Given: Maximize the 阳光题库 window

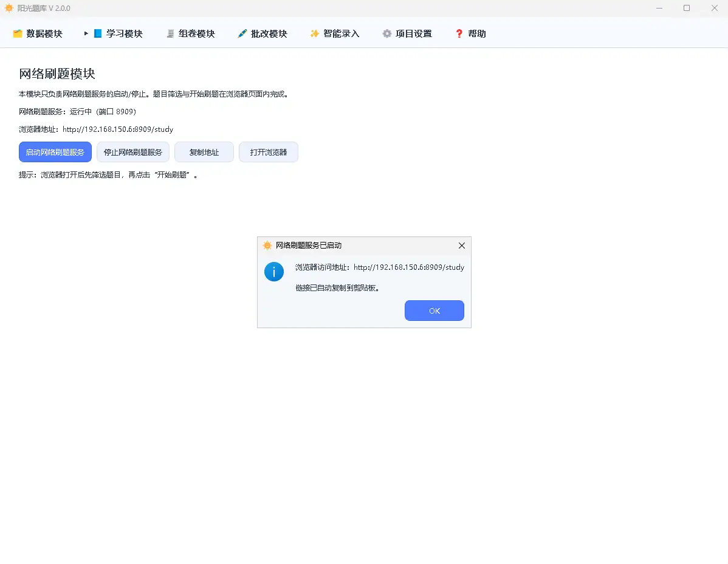Looking at the screenshot, I should coord(687,8).
